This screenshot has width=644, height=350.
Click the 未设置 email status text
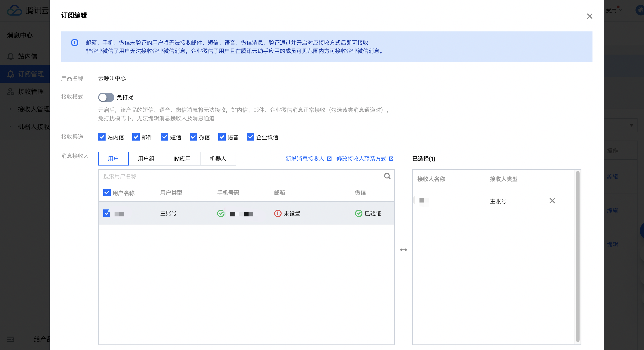[292, 213]
